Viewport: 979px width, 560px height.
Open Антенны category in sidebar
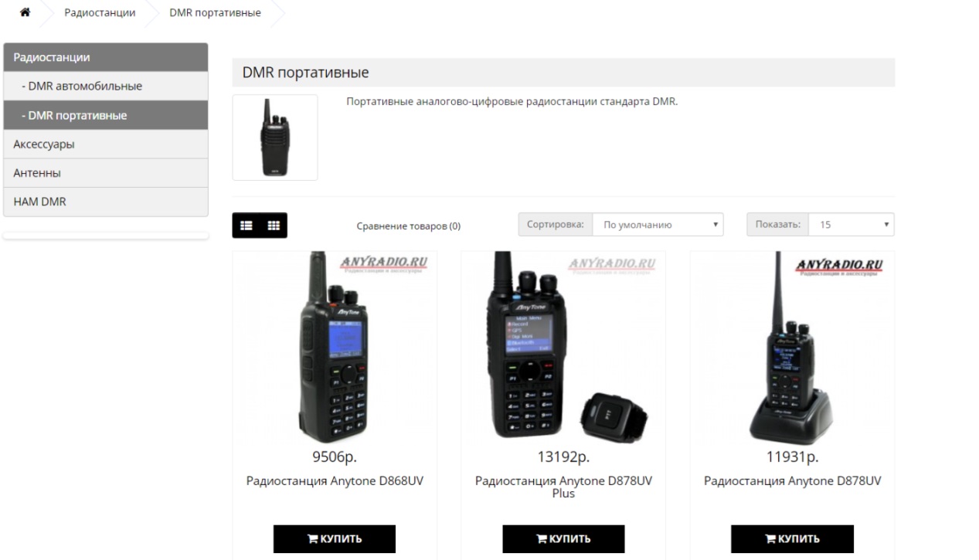[106, 173]
